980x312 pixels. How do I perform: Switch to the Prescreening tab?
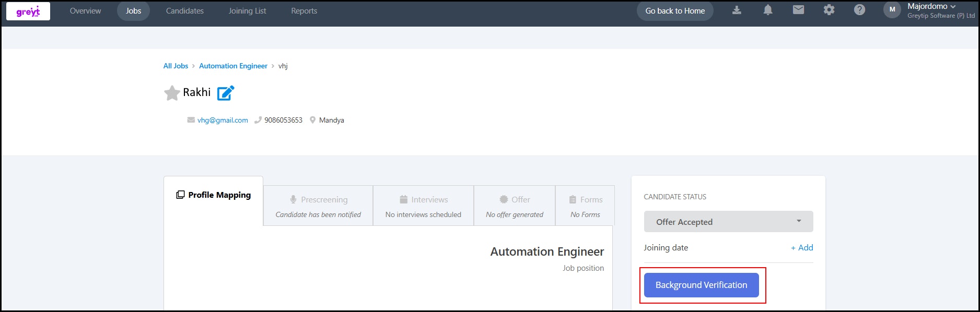(x=318, y=206)
